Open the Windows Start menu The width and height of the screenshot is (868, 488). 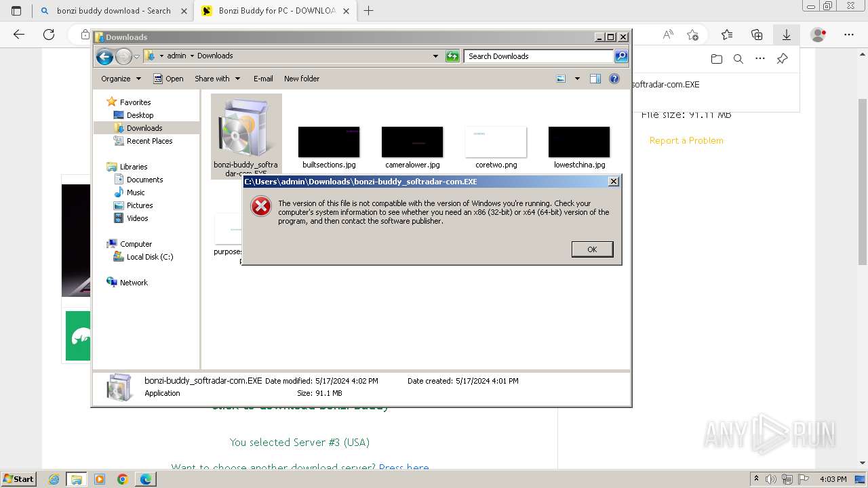18,479
